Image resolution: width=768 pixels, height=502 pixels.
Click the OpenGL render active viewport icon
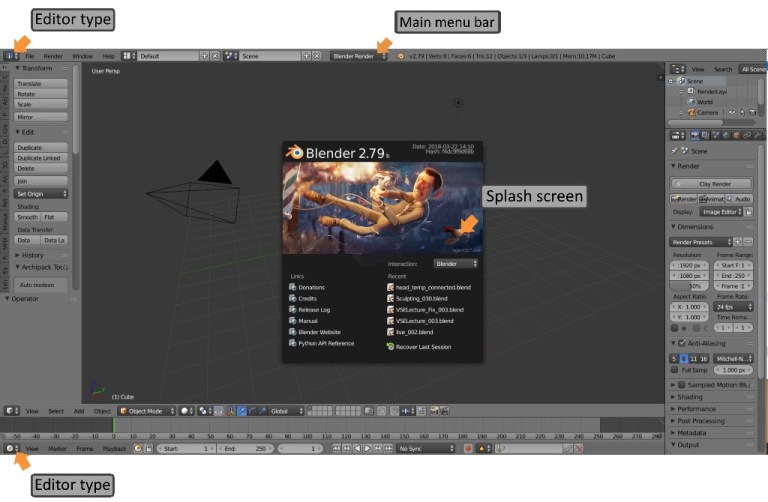pos(434,411)
